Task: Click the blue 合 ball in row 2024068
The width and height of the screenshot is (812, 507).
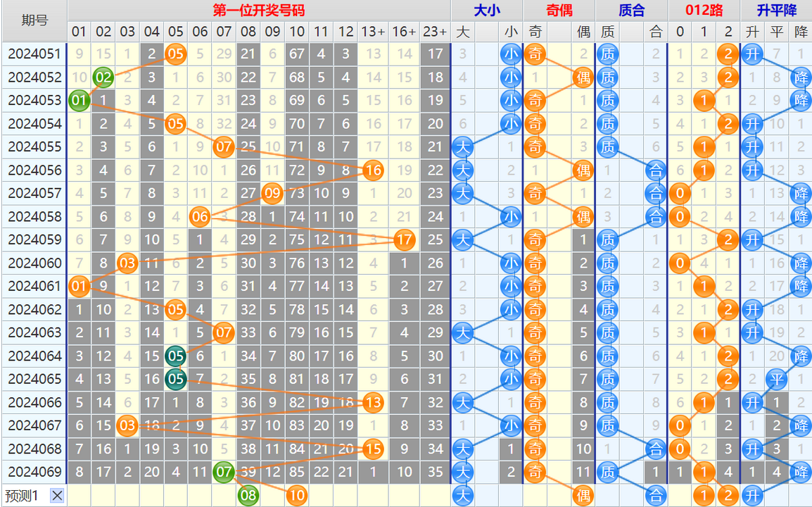Action: click(656, 449)
